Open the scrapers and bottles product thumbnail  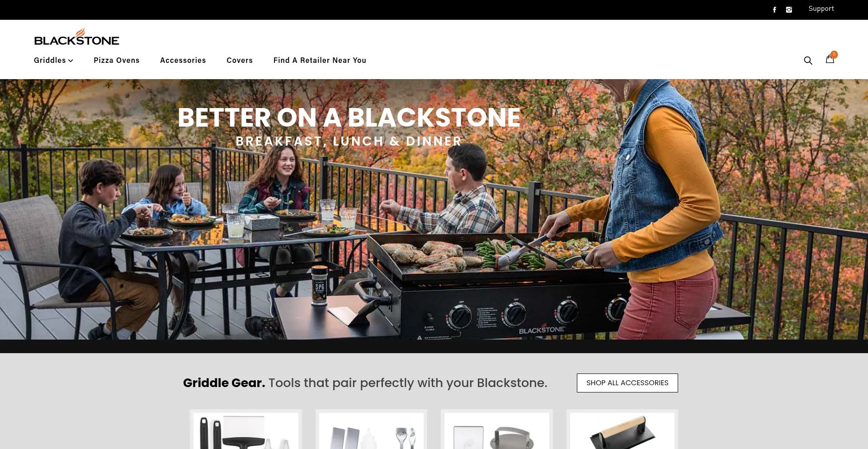click(371, 430)
